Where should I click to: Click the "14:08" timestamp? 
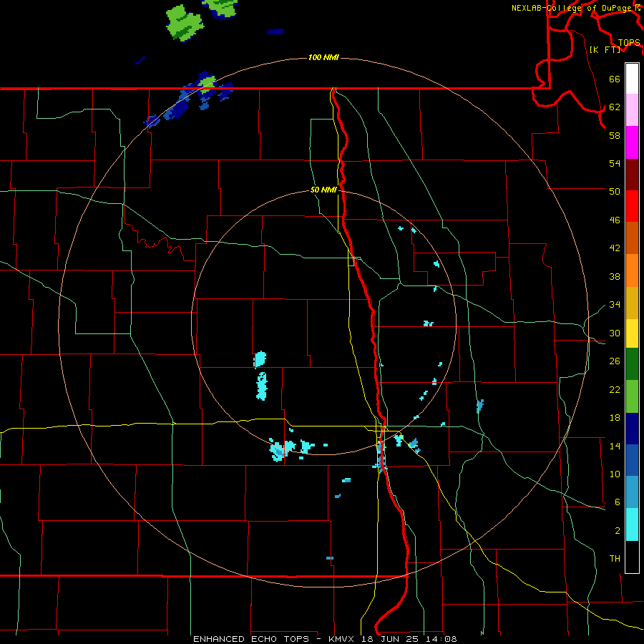pyautogui.click(x=441, y=639)
